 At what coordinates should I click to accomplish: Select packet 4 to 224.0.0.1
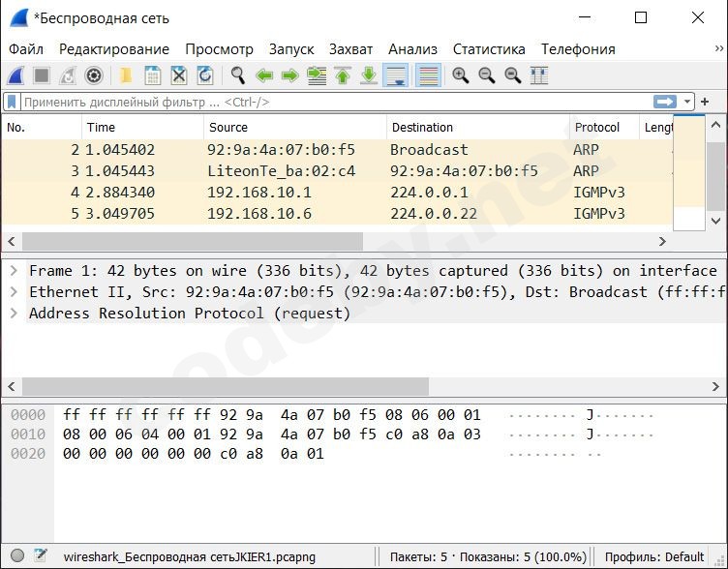click(337, 193)
